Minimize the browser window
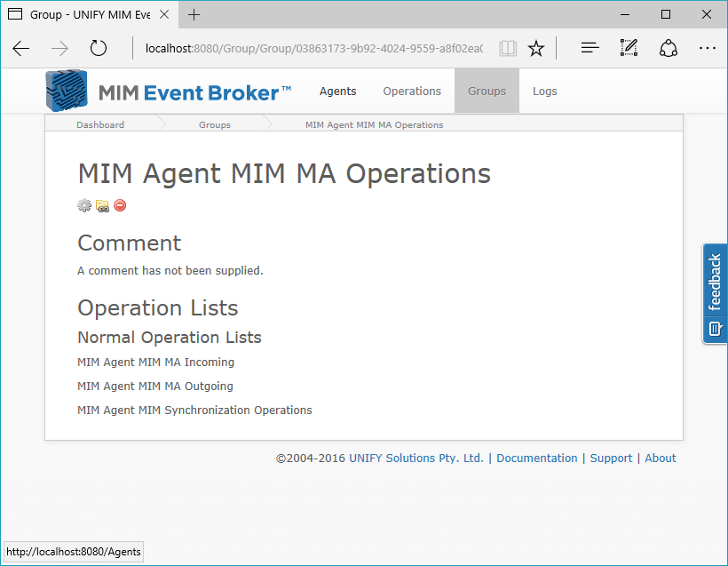728x566 pixels. coord(625,15)
